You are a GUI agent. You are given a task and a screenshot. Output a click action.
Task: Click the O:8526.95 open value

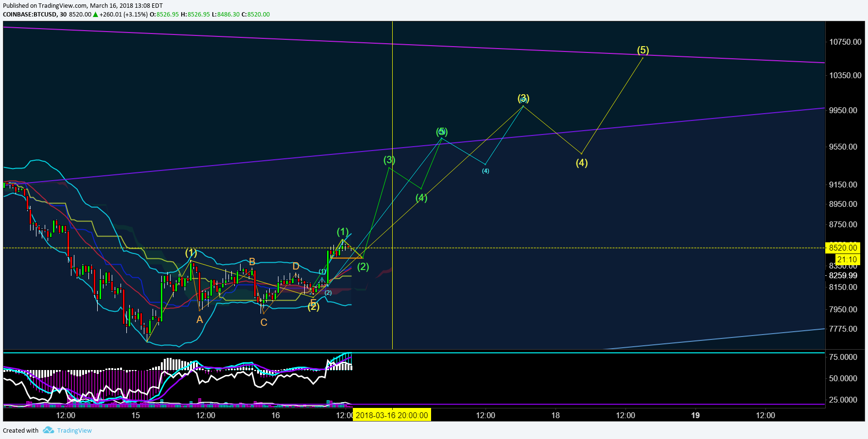pos(164,15)
